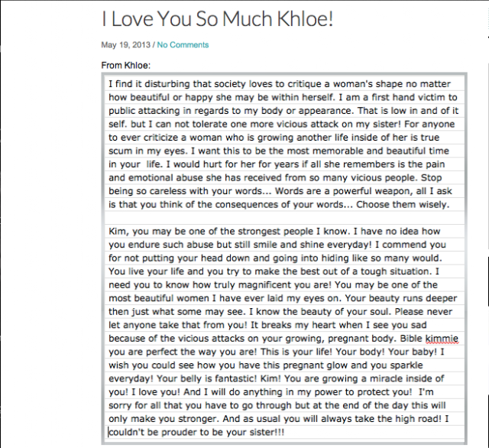The image size is (489, 448).
Task: Open the No Comments link
Action: tap(183, 45)
